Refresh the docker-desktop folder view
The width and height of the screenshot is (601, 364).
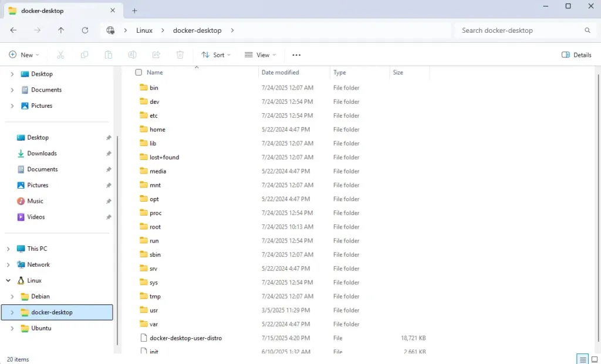(85, 30)
